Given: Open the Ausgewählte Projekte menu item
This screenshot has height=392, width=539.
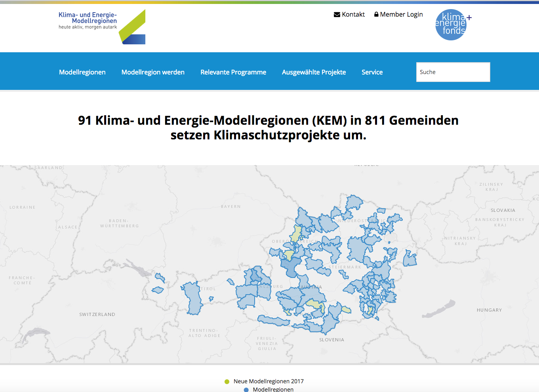Looking at the screenshot, I should click(x=314, y=72).
